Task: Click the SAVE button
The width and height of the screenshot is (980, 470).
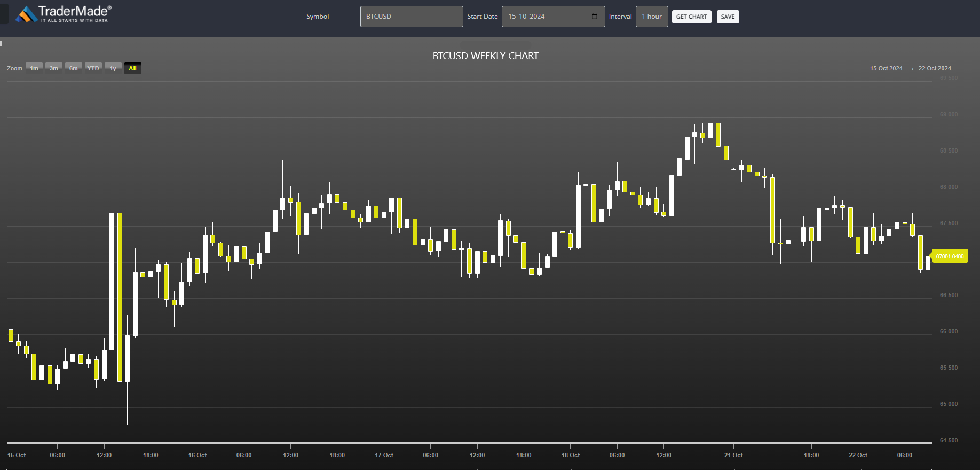Action: coord(728,17)
